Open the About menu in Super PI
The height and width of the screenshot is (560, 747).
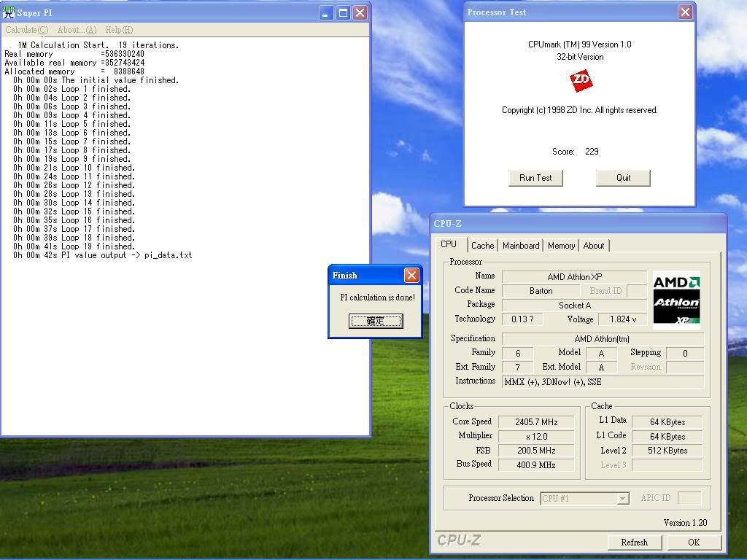[77, 30]
